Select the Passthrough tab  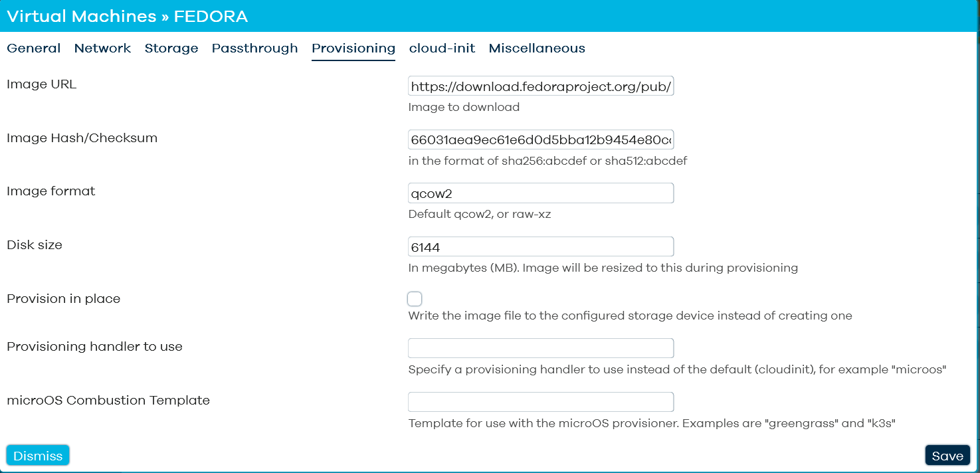coord(254,48)
